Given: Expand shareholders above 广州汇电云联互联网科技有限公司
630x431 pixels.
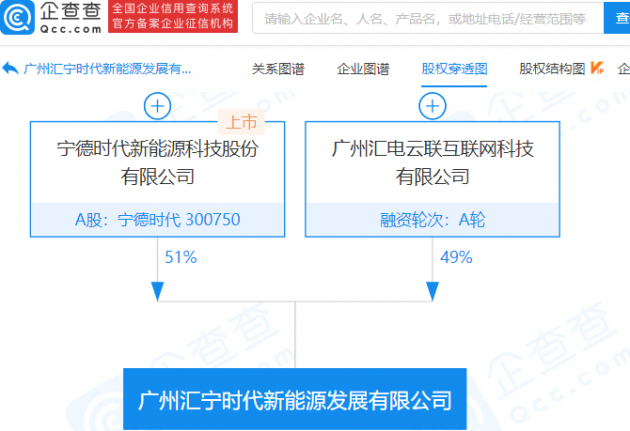Looking at the screenshot, I should pos(432,106).
